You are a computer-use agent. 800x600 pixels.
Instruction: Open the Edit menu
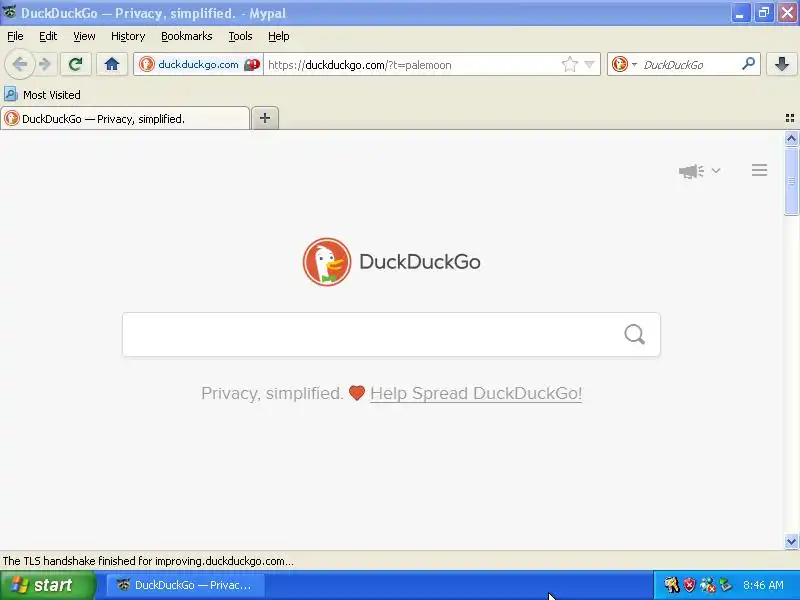pos(48,36)
